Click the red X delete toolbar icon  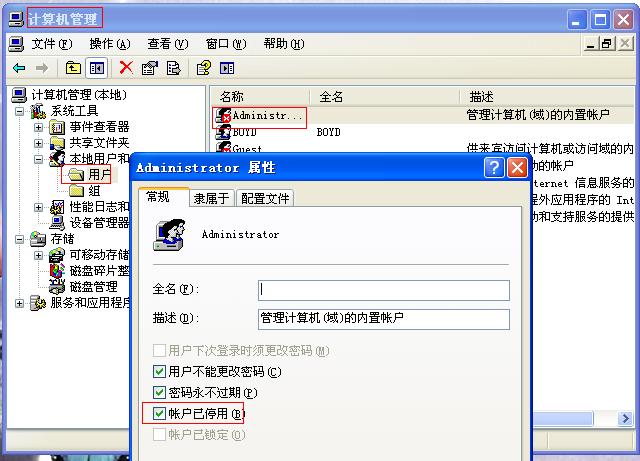(126, 67)
